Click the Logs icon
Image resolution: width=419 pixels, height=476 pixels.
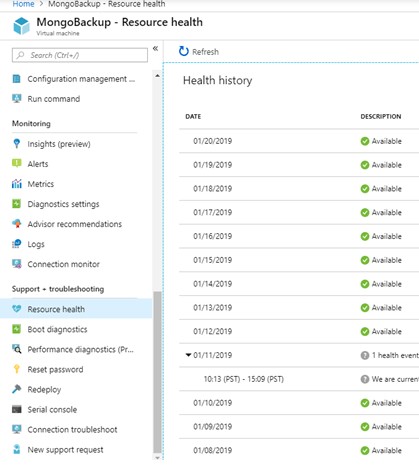point(16,244)
